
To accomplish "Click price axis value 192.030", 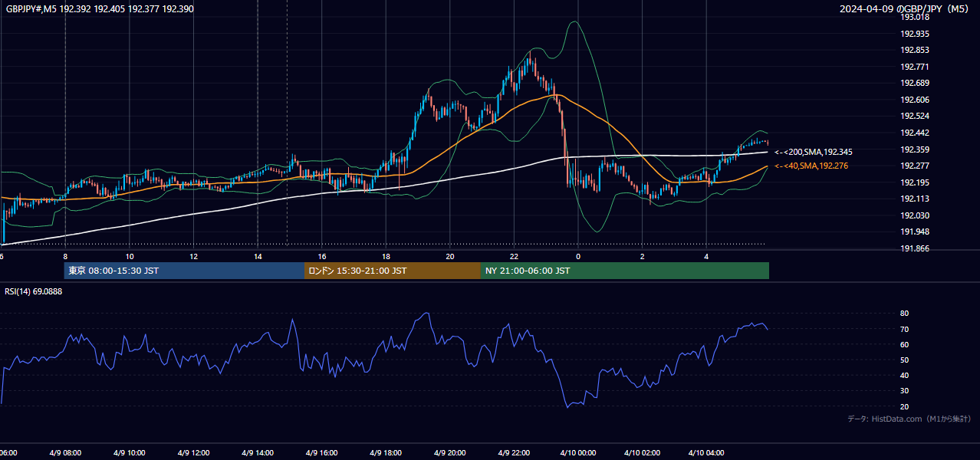I will [914, 215].
